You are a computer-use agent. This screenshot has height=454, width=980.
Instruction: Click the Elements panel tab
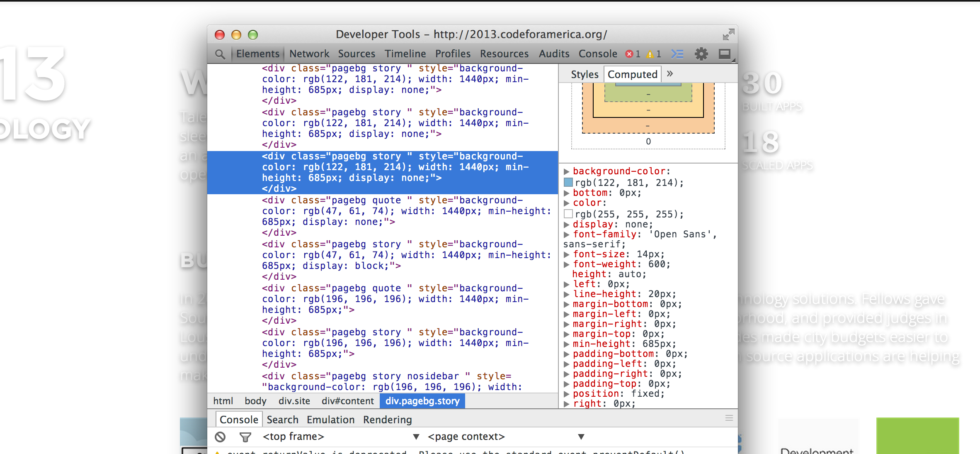coord(259,53)
